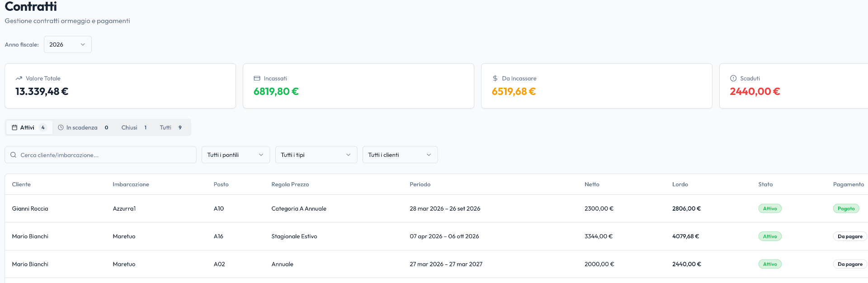Click the Lordo column header
Viewport: 868px width, 283px height.
coord(680,184)
